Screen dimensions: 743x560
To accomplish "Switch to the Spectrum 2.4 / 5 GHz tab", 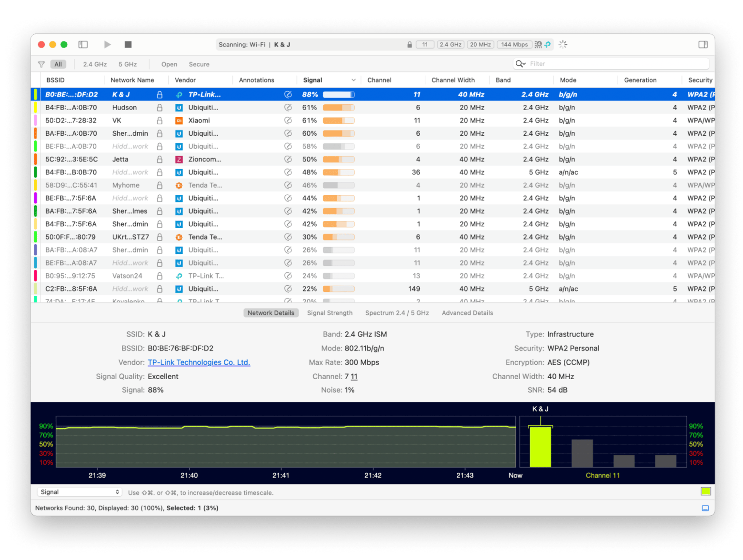I will pyautogui.click(x=397, y=313).
